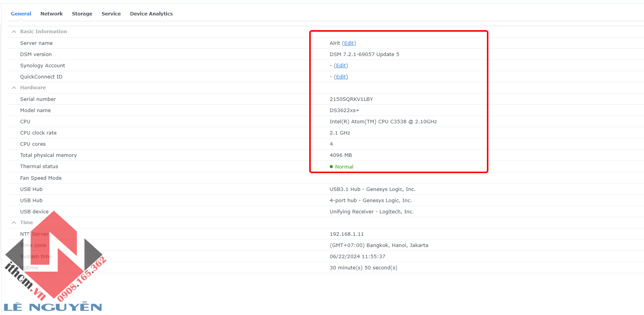Click the Total physical memory label

48,155
